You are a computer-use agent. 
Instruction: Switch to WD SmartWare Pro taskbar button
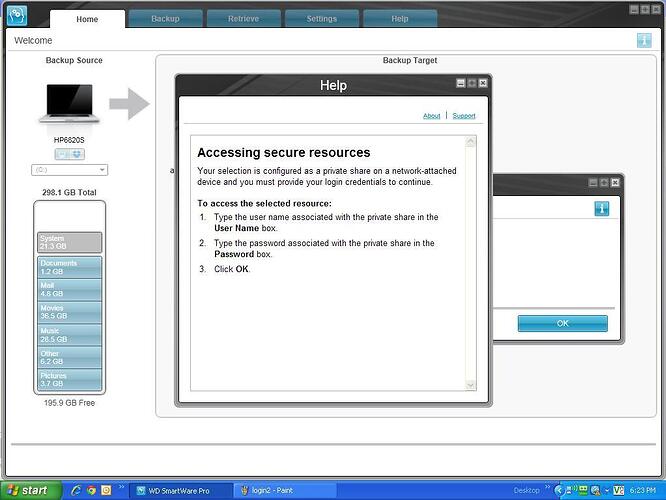179,491
